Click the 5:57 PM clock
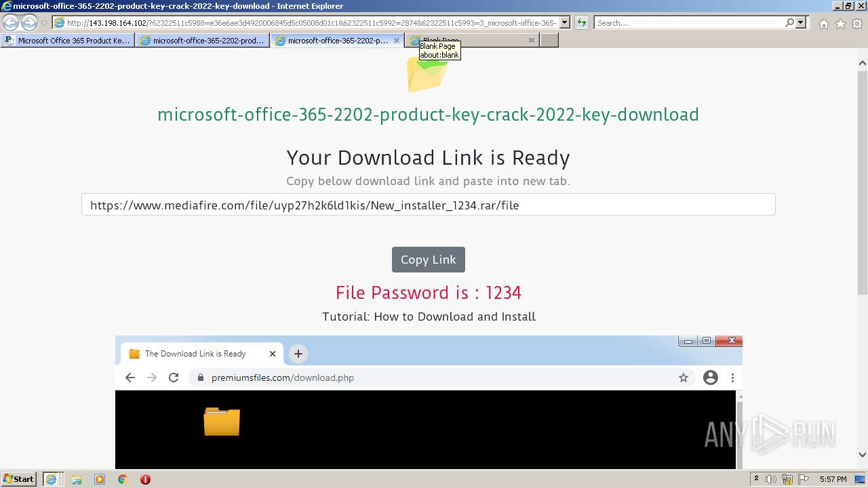868x488 pixels. (833, 479)
